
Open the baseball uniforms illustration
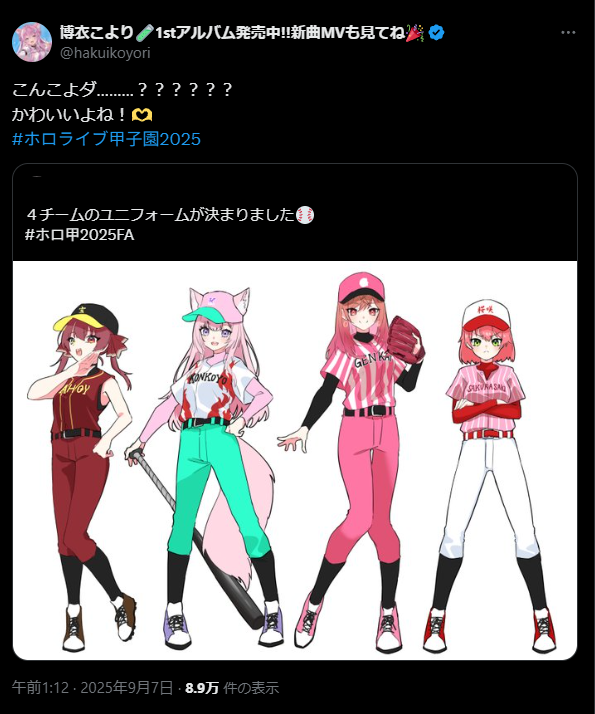coord(295,460)
